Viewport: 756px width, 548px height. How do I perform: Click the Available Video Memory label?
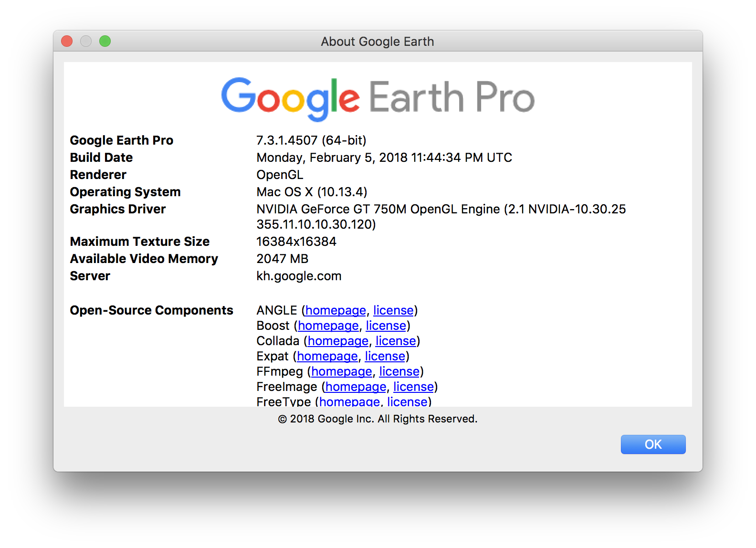click(144, 259)
